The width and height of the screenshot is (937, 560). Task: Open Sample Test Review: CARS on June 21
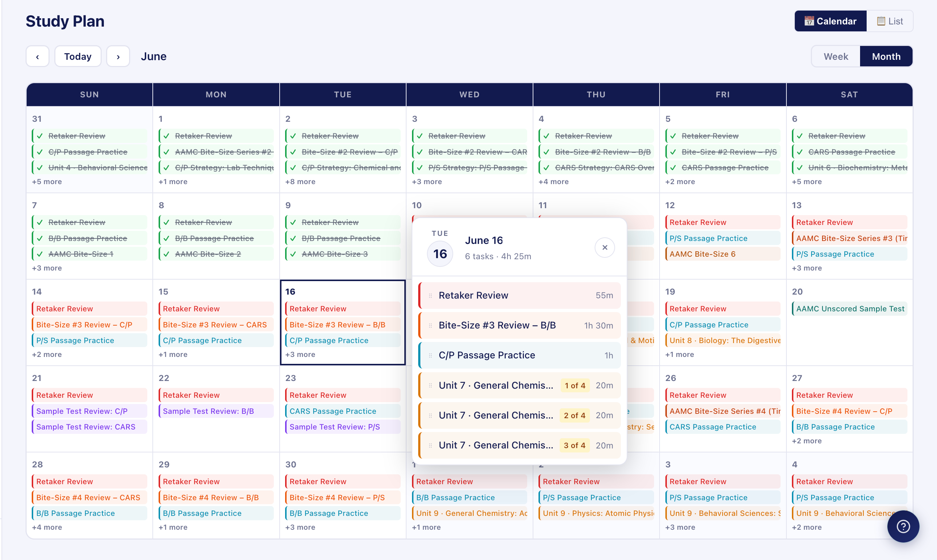(89, 427)
